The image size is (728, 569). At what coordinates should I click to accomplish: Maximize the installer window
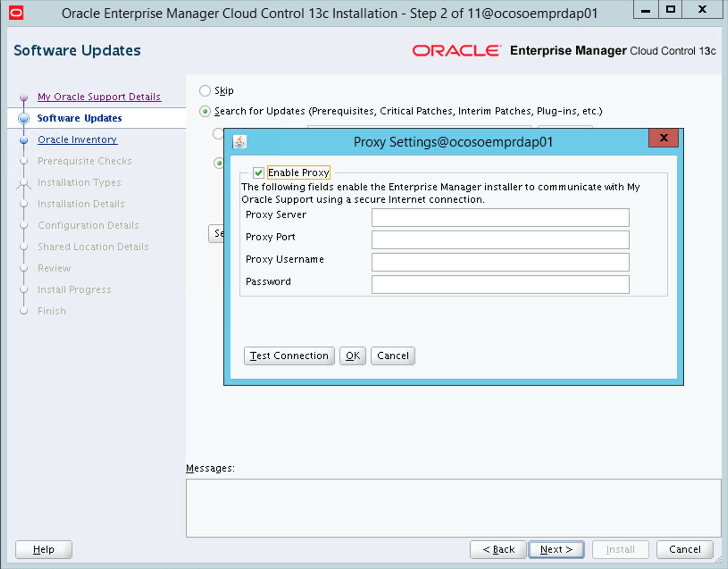pos(670,9)
